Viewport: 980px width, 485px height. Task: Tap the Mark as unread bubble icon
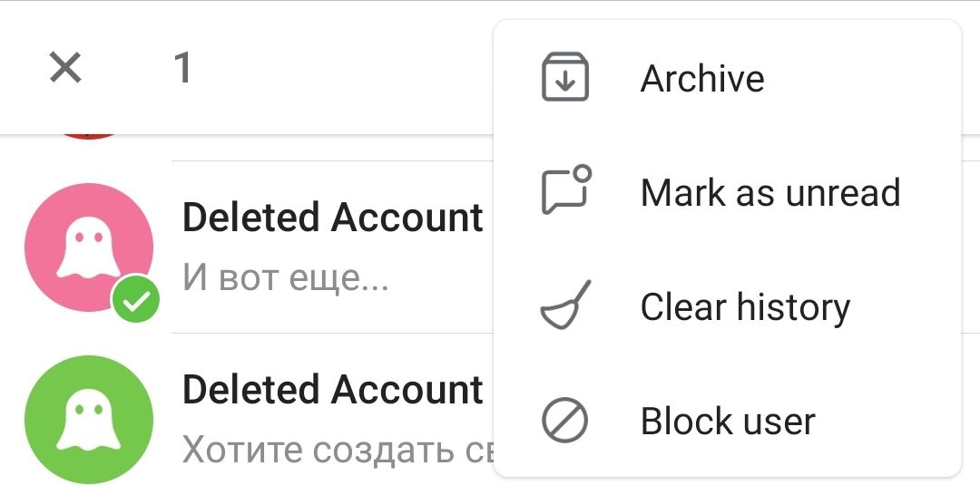[565, 189]
